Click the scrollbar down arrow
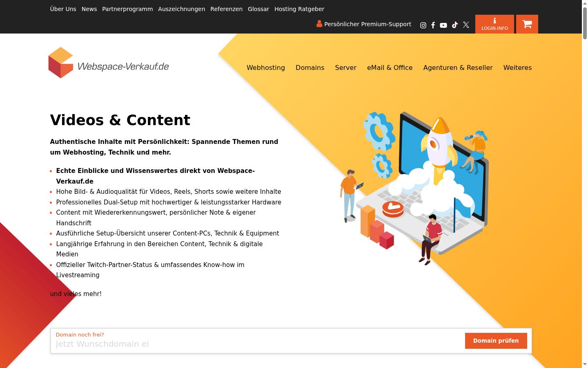 [x=585, y=364]
